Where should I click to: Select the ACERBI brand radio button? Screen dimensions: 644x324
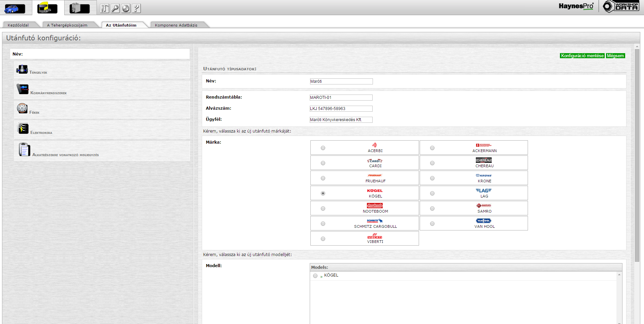[x=323, y=148]
